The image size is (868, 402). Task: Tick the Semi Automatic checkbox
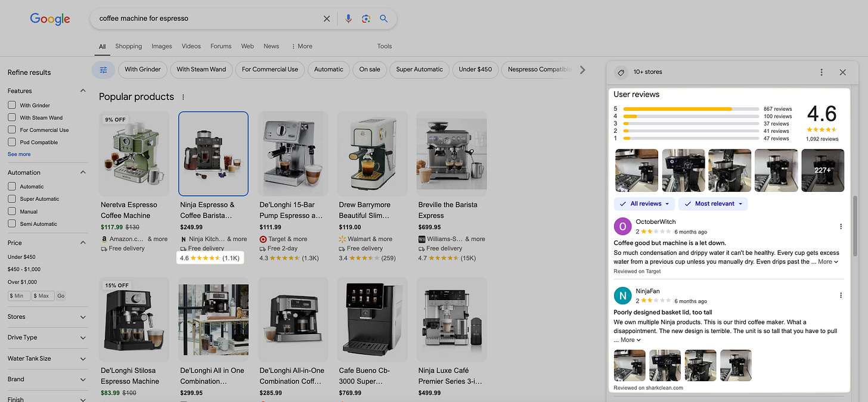[x=12, y=223]
